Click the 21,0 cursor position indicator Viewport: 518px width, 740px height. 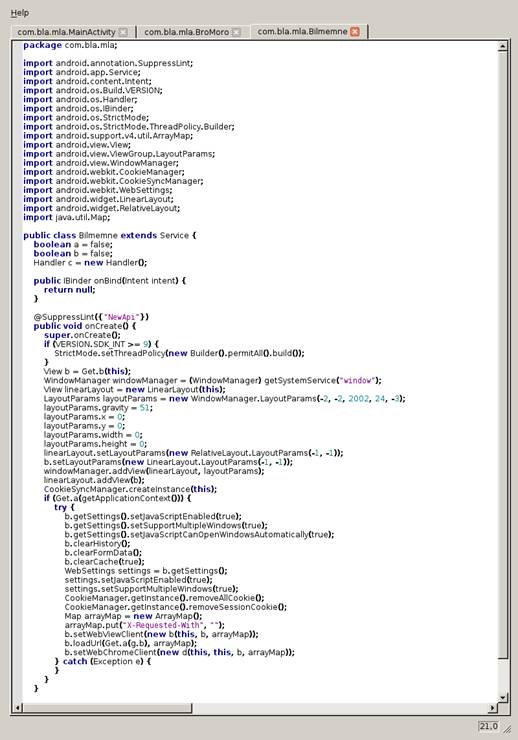pos(488,726)
